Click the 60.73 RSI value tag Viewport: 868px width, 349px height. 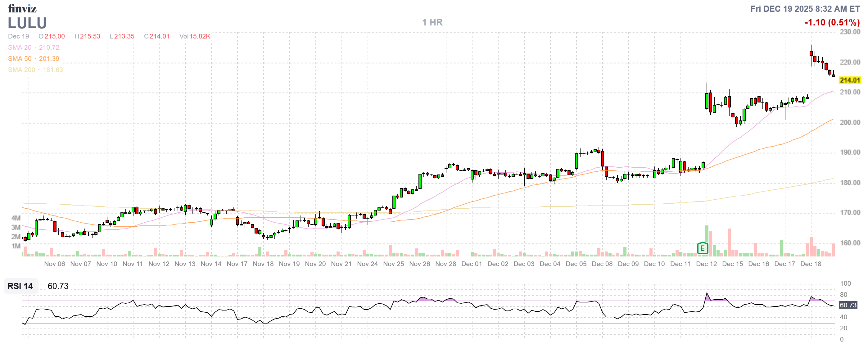click(x=848, y=305)
